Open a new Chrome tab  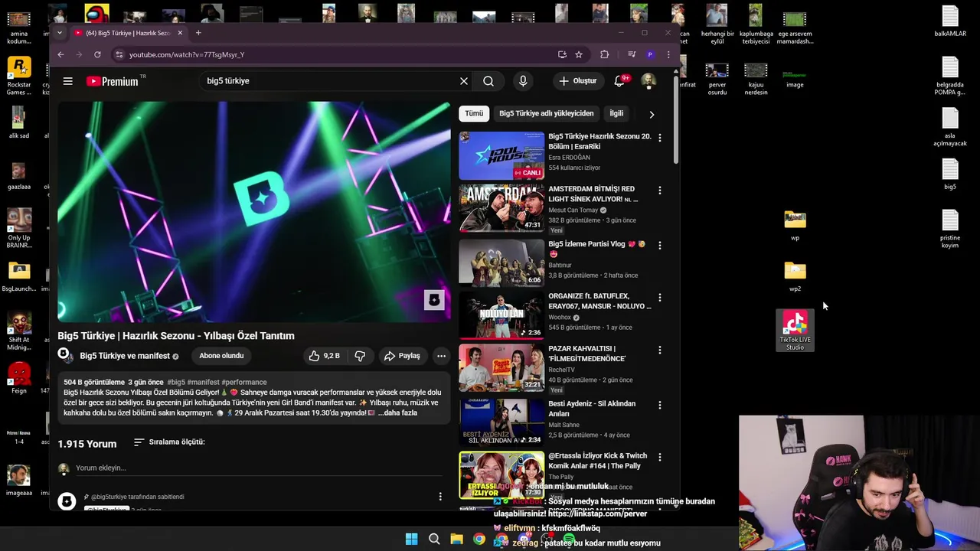tap(198, 33)
